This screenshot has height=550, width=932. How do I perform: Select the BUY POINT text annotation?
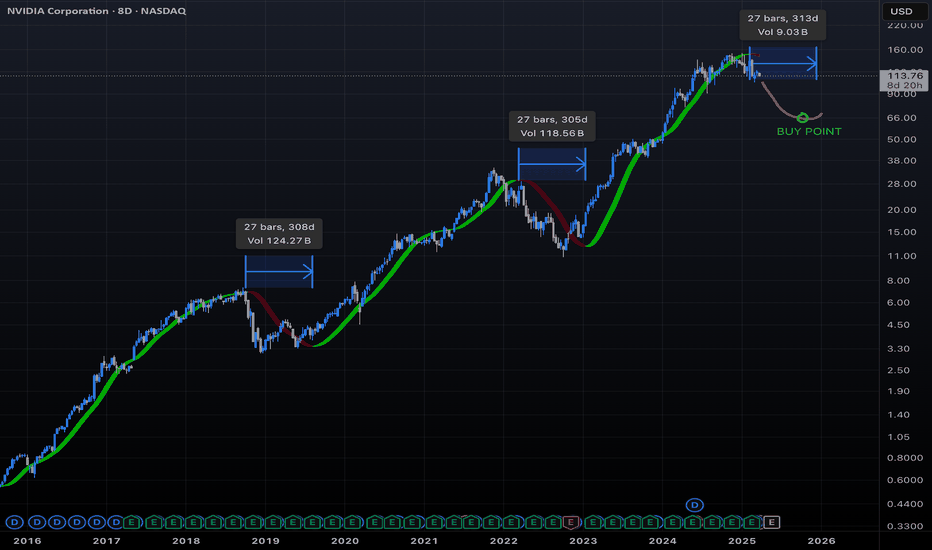pyautogui.click(x=809, y=131)
